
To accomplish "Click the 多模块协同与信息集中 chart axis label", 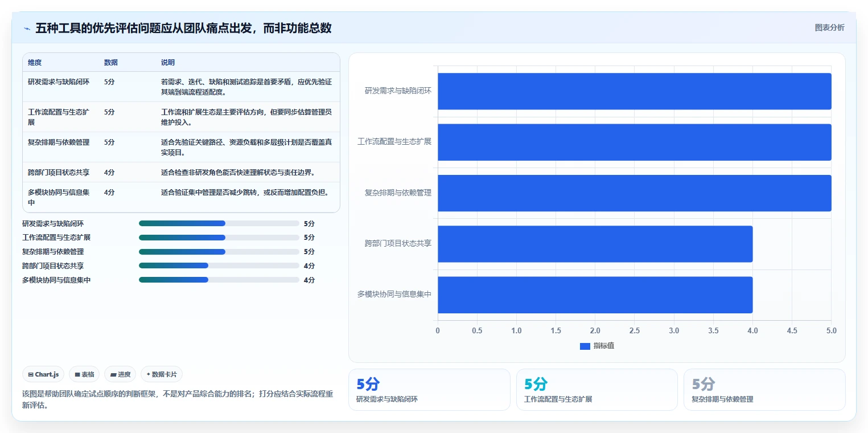I will click(x=394, y=294).
